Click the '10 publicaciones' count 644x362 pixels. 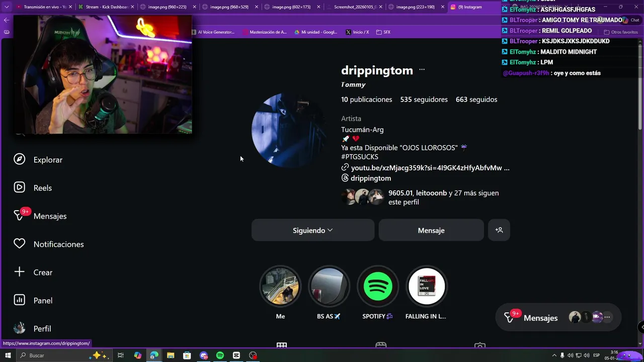pyautogui.click(x=366, y=100)
